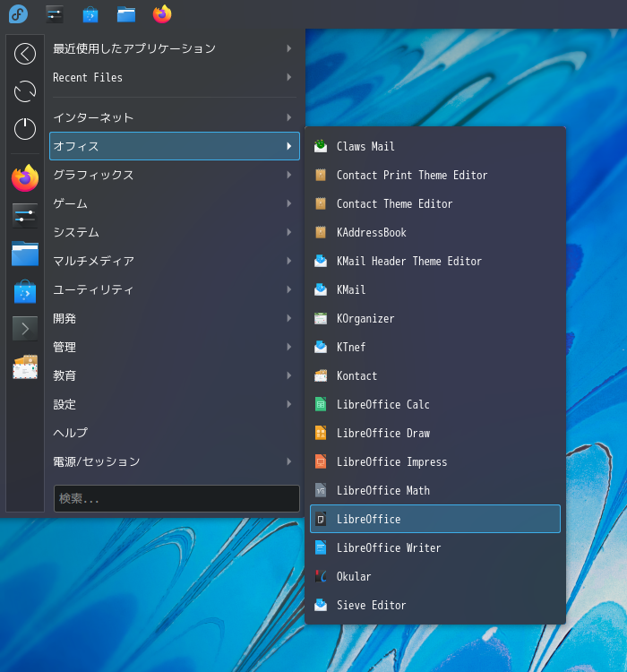This screenshot has height=672, width=627.
Task: Click the log out icon in the launcher sidebar
Action: pyautogui.click(x=25, y=54)
